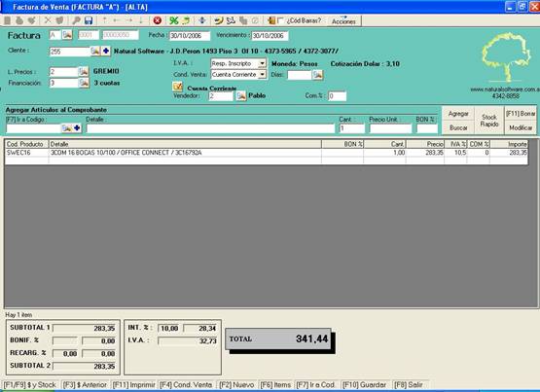This screenshot has width=540, height=392.
Task: Click the Detalle input field
Action: [210, 128]
